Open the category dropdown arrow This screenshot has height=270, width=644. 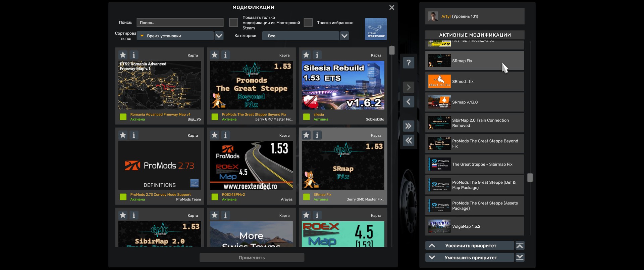pyautogui.click(x=344, y=36)
